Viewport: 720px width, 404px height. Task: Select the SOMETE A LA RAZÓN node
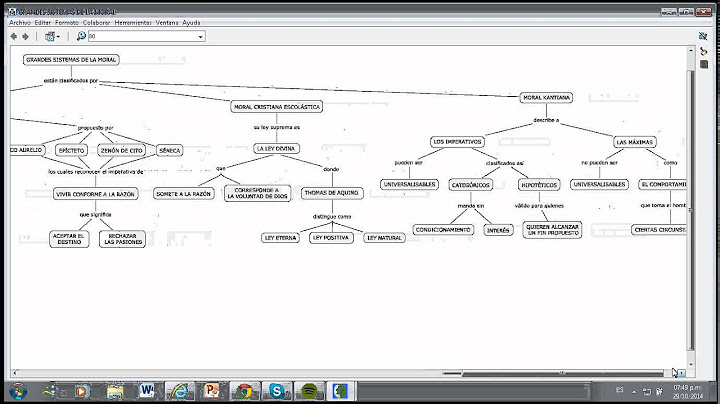184,194
